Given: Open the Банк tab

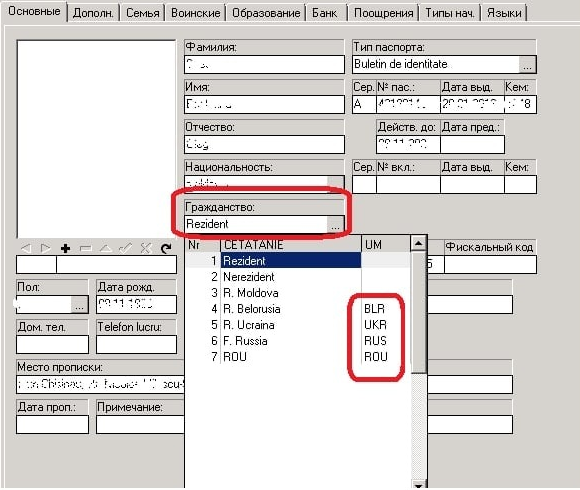Looking at the screenshot, I should [324, 13].
